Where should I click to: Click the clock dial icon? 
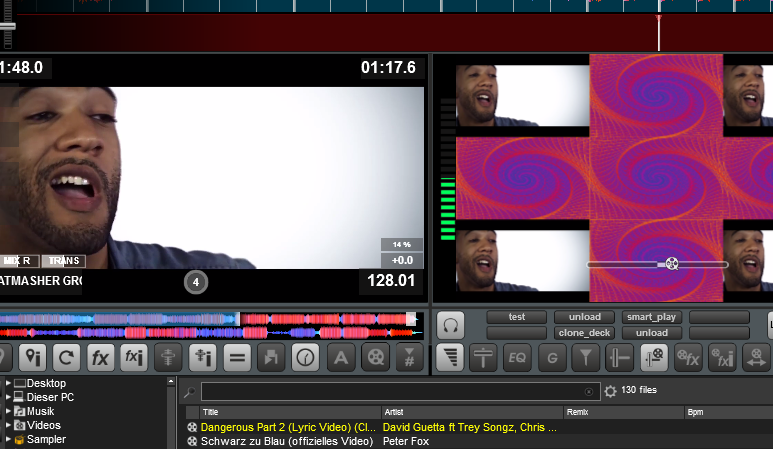tap(305, 357)
